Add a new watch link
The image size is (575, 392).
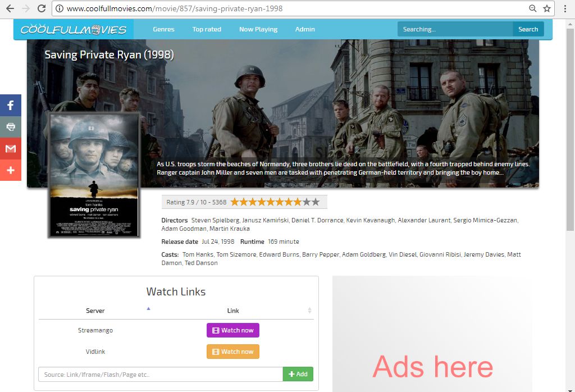tap(298, 374)
